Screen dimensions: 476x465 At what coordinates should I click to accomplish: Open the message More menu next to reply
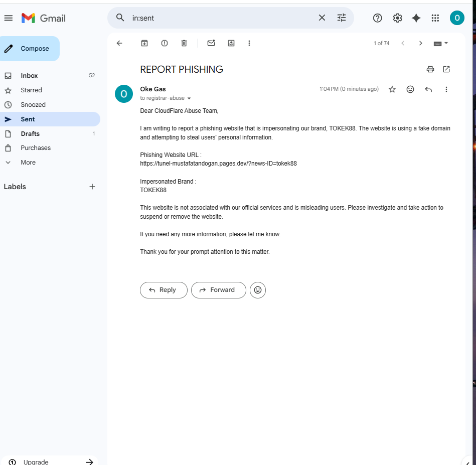point(446,89)
